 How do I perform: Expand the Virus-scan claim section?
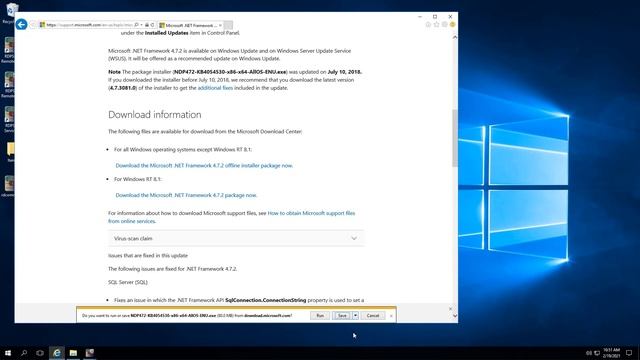(x=236, y=238)
